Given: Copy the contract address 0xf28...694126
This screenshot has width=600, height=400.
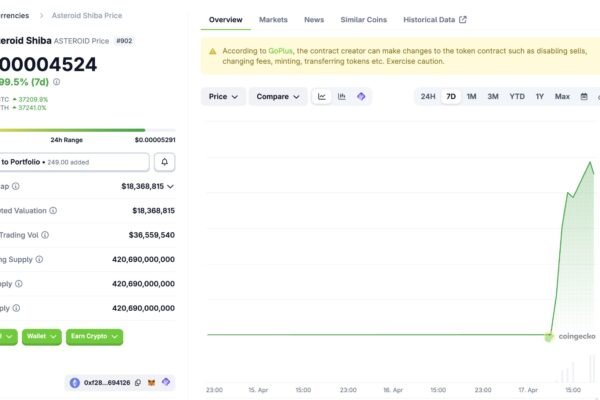Looking at the screenshot, I should [138, 382].
